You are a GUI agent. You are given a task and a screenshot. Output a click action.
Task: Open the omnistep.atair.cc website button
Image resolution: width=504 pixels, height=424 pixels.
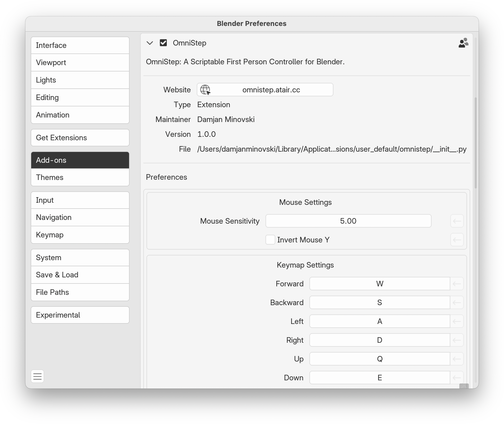coord(265,90)
